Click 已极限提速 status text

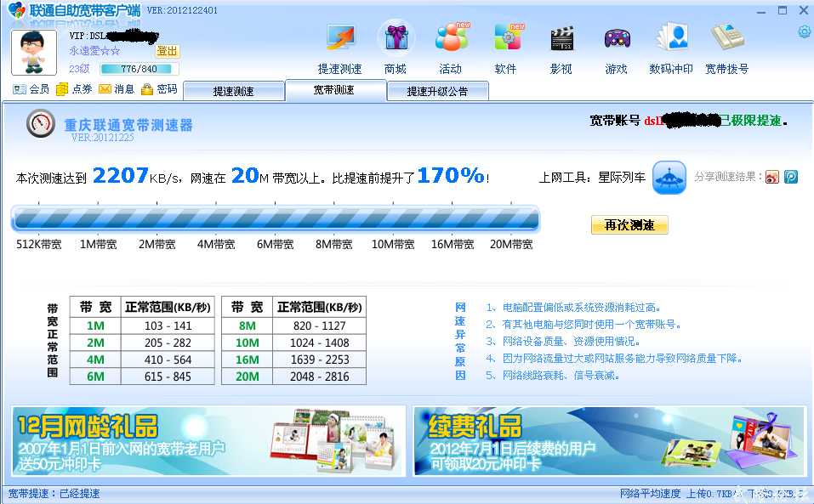[x=752, y=121]
